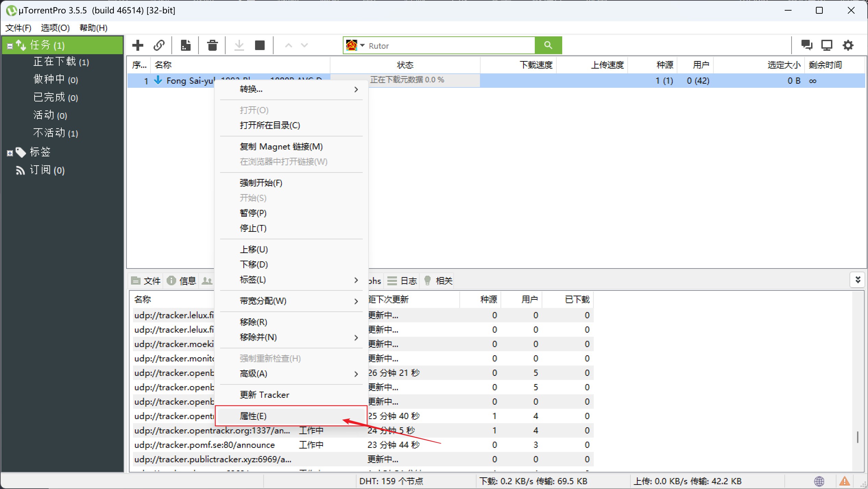Click the remote monitor icon in toolbar

point(827,45)
